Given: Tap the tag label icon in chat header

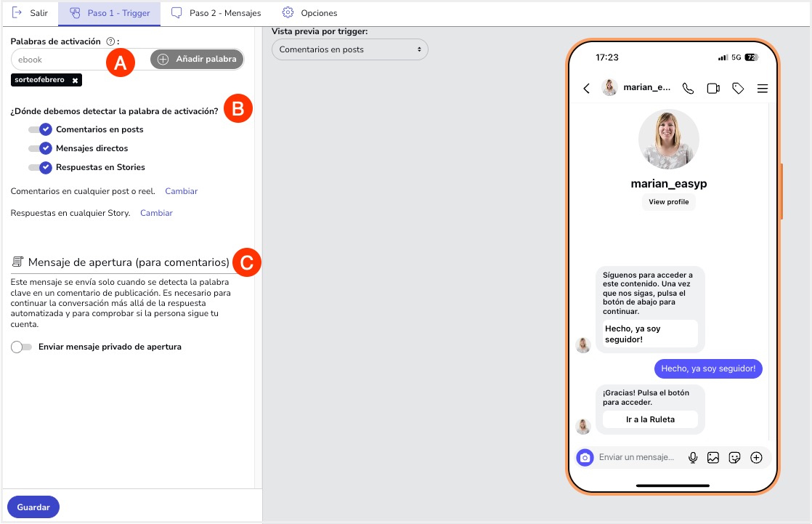Looking at the screenshot, I should pyautogui.click(x=738, y=89).
